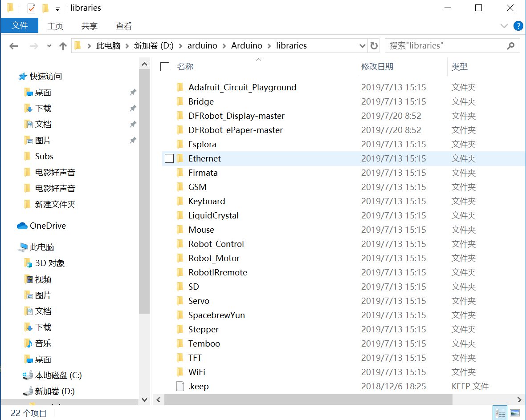Screen dimensions: 526x420
Task: Expand the ribbon using the chevron
Action: pos(504,26)
